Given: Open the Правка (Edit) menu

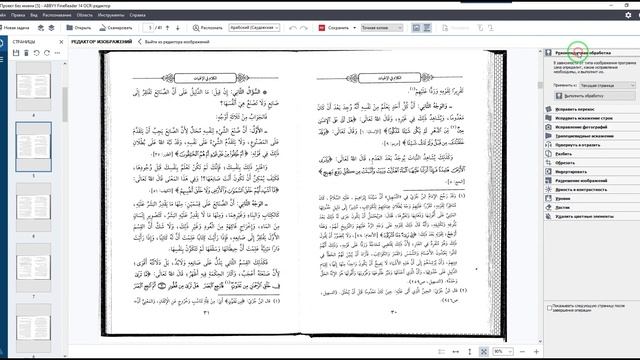Looking at the screenshot, I should pyautogui.click(x=18, y=15).
